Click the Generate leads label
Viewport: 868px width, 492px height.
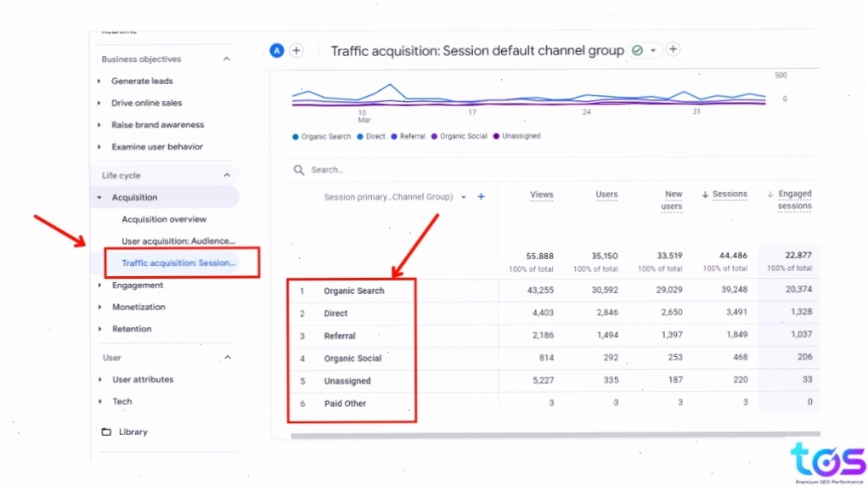143,81
